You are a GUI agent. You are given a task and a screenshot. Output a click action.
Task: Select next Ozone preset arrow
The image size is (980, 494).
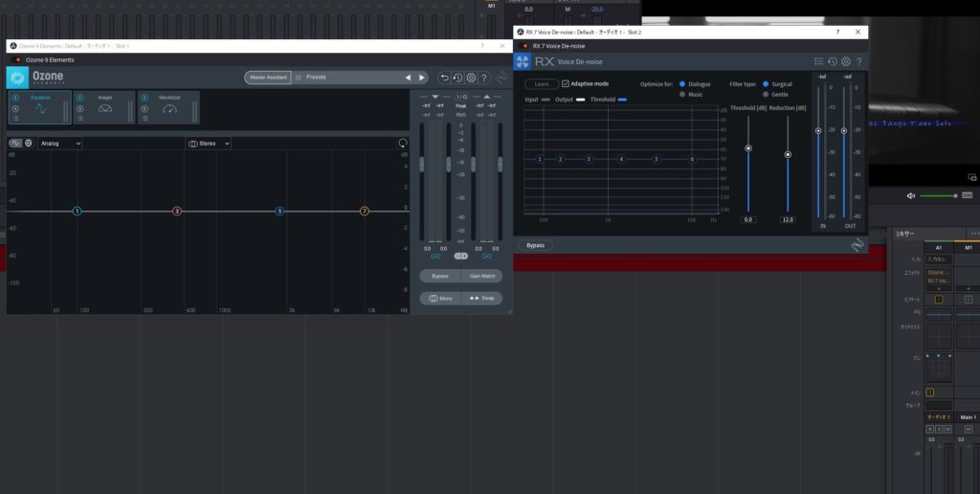pyautogui.click(x=422, y=78)
